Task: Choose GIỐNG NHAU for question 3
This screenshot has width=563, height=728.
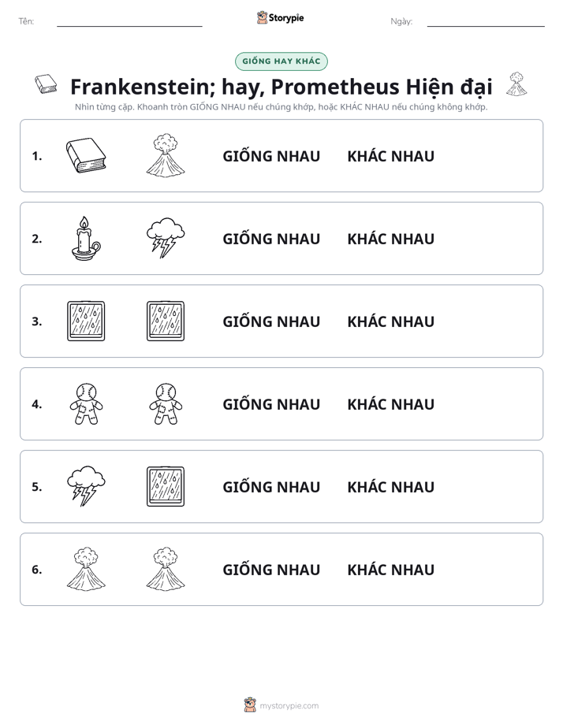Action: (271, 321)
